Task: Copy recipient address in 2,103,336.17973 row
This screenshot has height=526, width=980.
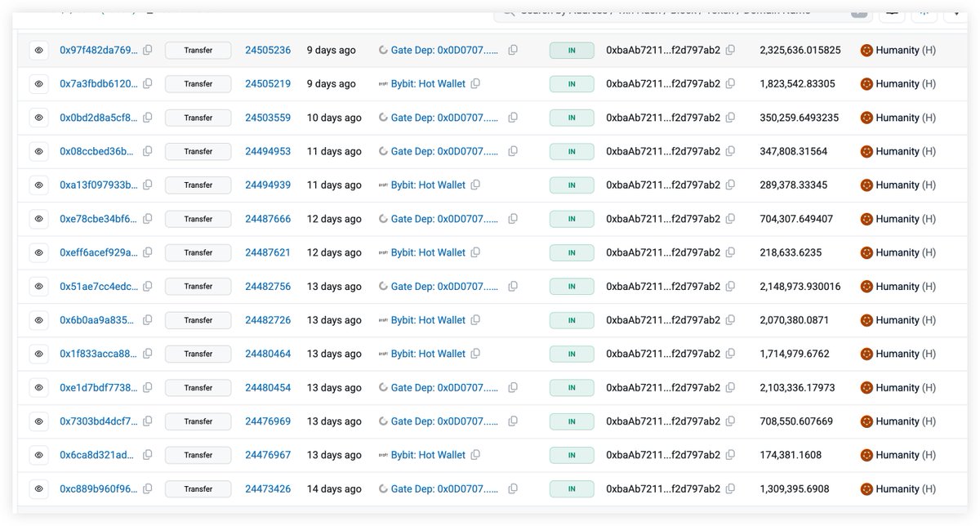Action: point(730,388)
